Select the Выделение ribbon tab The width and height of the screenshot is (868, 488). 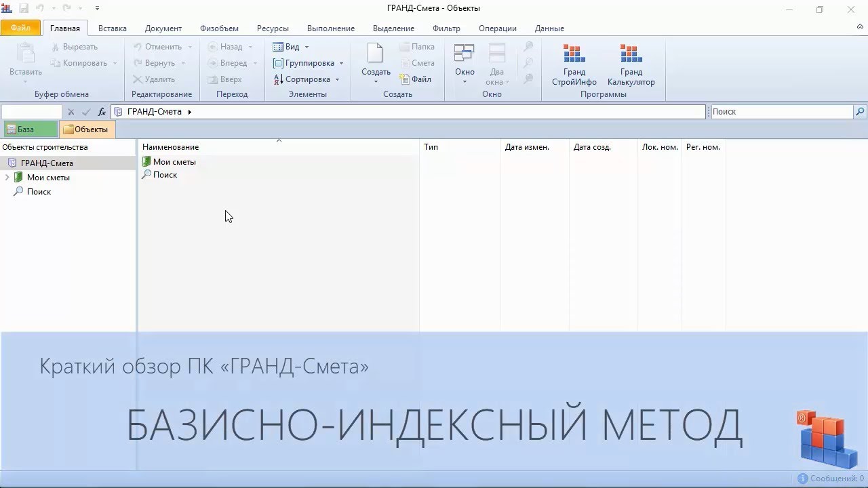[393, 28]
